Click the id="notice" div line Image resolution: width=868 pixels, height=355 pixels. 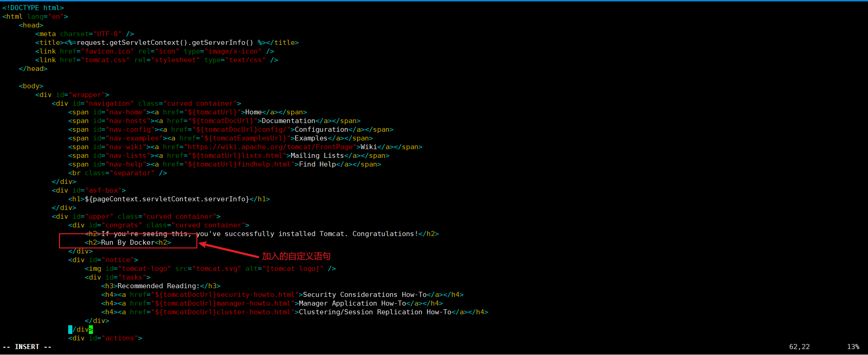pyautogui.click(x=103, y=260)
